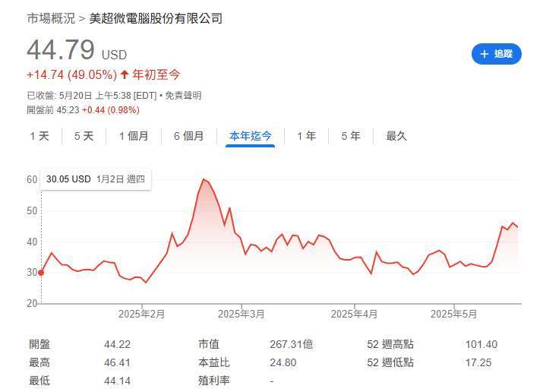Click the 追蹤 follow button

pyautogui.click(x=496, y=54)
